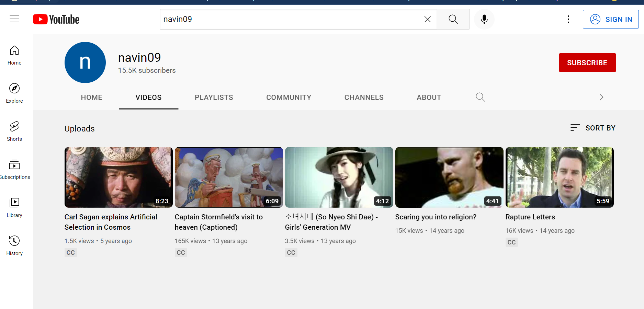Subscribe to the navin09 channel

tap(587, 62)
